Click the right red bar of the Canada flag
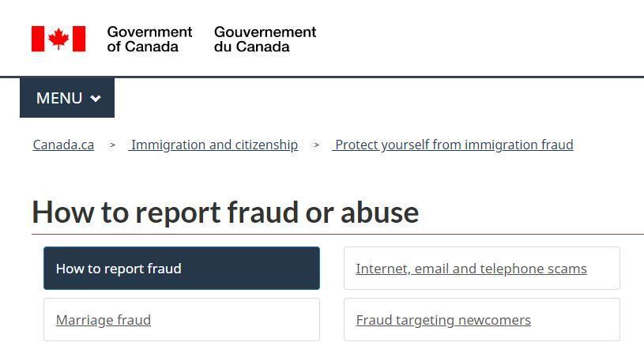 (x=79, y=39)
